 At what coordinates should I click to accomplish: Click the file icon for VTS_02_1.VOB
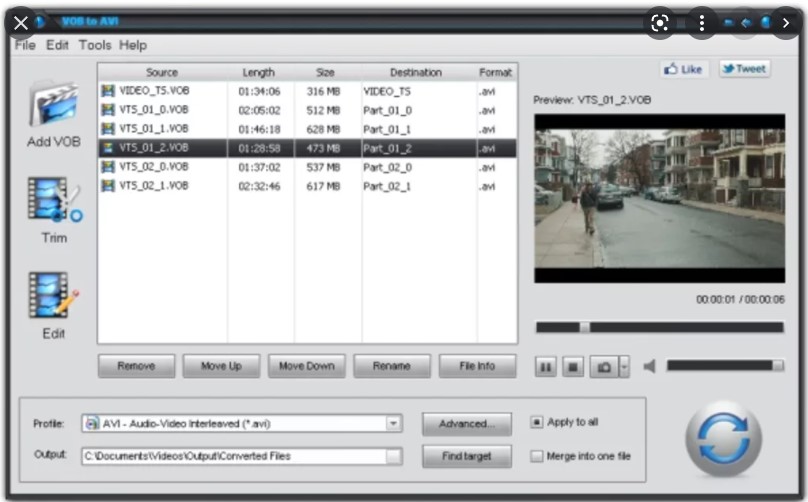pyautogui.click(x=108, y=186)
